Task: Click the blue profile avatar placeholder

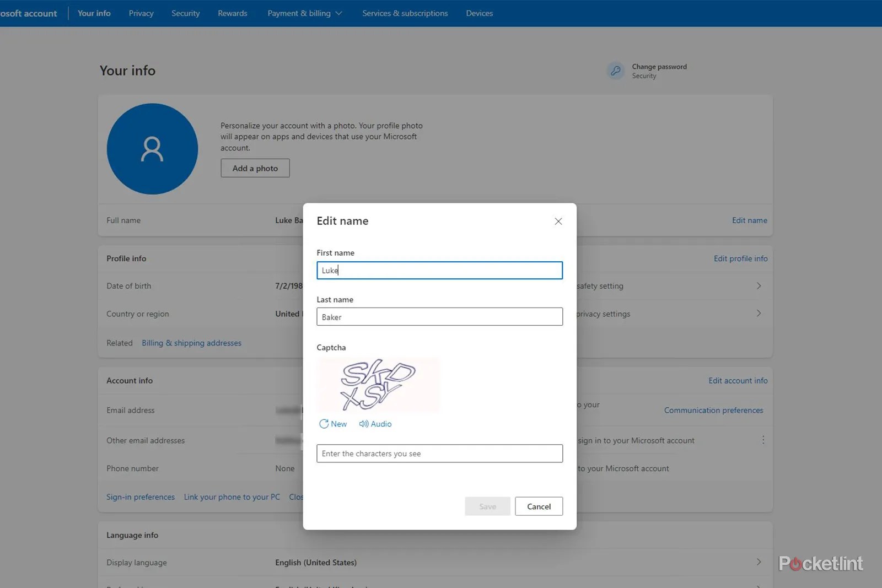Action: [152, 149]
